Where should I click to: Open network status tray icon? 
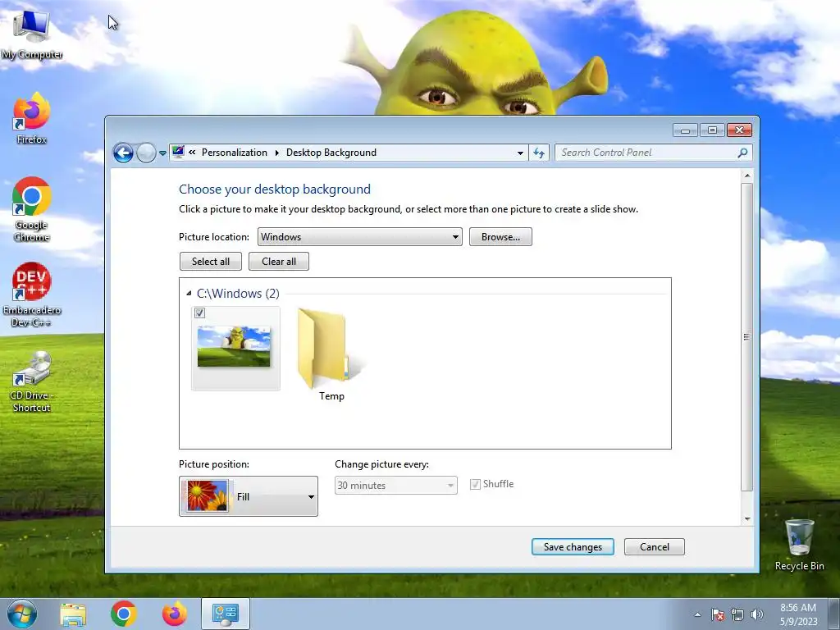pyautogui.click(x=737, y=614)
